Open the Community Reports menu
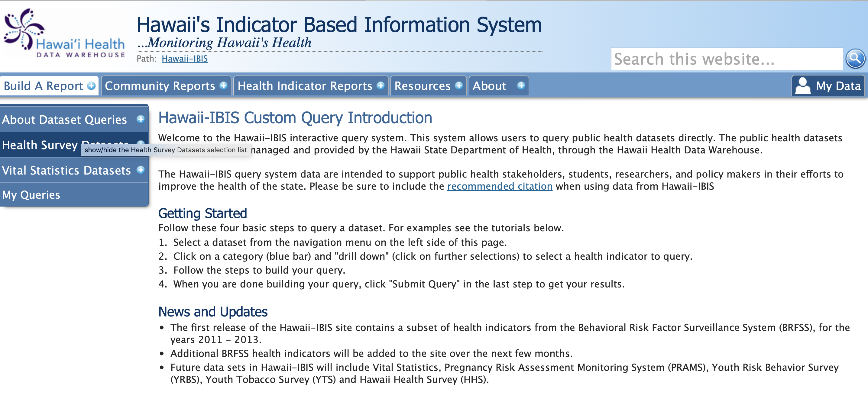Image resolution: width=868 pixels, height=398 pixels. (x=166, y=86)
